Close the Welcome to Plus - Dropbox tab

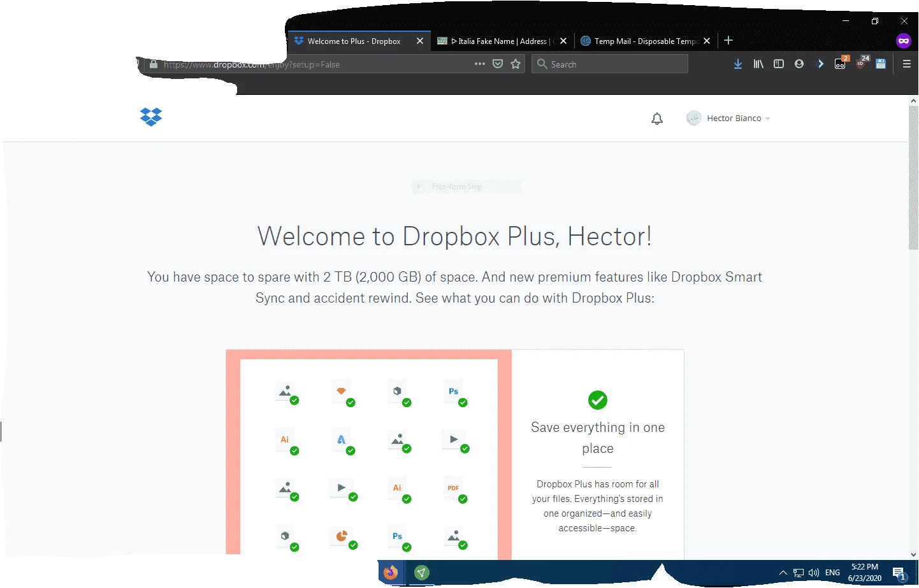[419, 41]
